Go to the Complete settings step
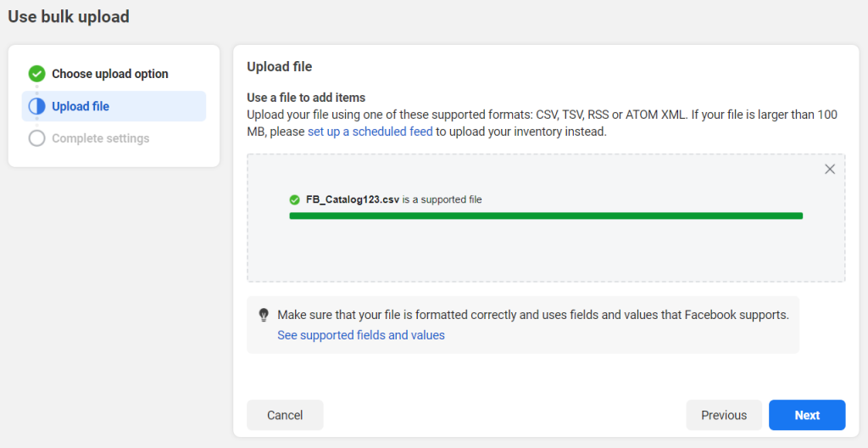Image resolution: width=868 pixels, height=448 pixels. (101, 138)
